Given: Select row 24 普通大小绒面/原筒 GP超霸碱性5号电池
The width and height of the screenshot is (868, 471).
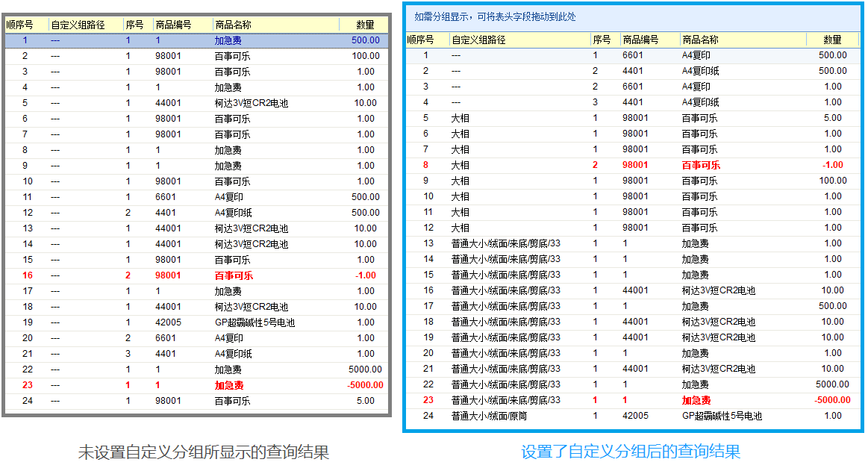Looking at the screenshot, I should click(633, 416).
